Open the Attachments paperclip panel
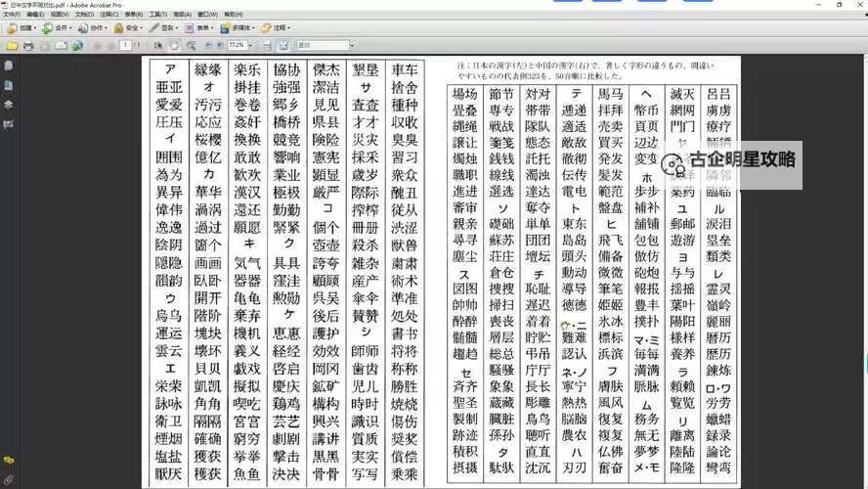 tap(8, 480)
